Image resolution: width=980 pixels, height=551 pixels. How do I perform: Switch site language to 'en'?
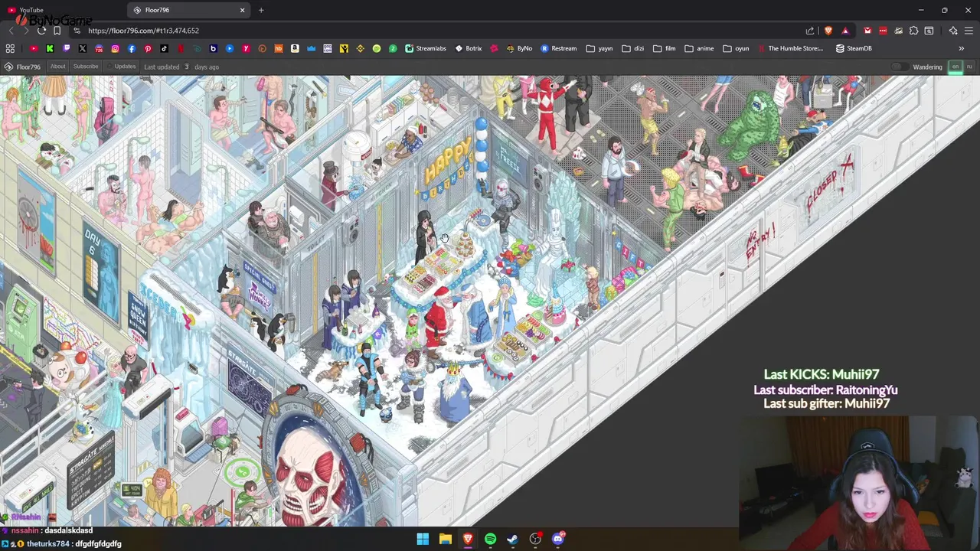[x=955, y=67]
